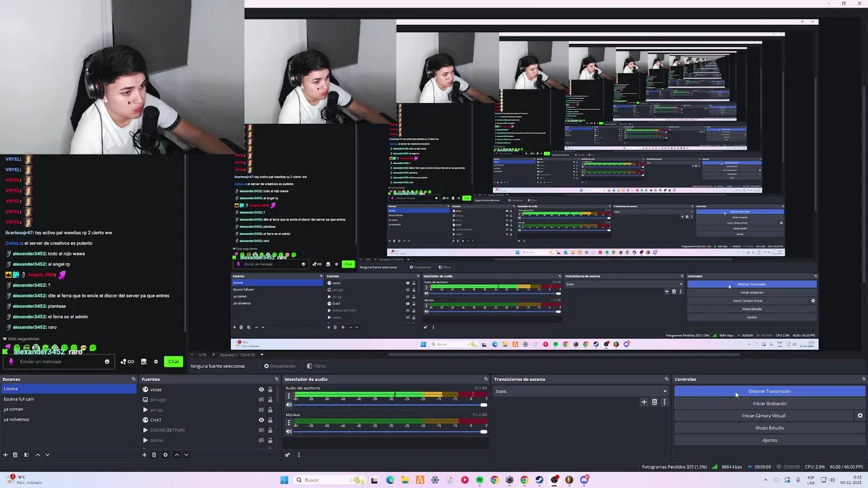Image resolution: width=868 pixels, height=488 pixels.
Task: Move scene up in Escenas list
Action: (37, 455)
